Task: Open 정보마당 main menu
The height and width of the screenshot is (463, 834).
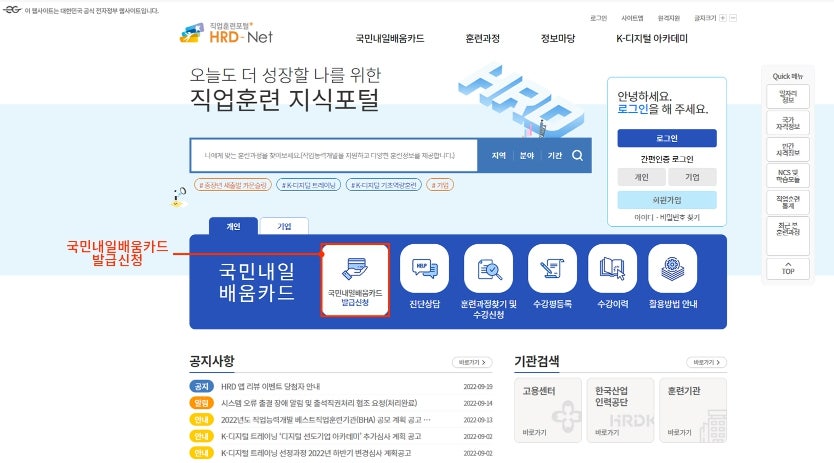Action: (x=557, y=38)
